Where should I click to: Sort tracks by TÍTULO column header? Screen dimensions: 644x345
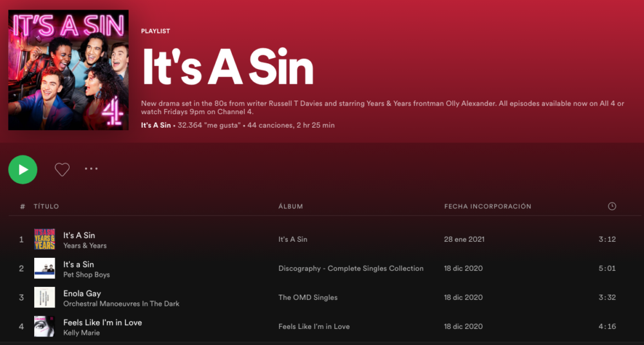(46, 206)
